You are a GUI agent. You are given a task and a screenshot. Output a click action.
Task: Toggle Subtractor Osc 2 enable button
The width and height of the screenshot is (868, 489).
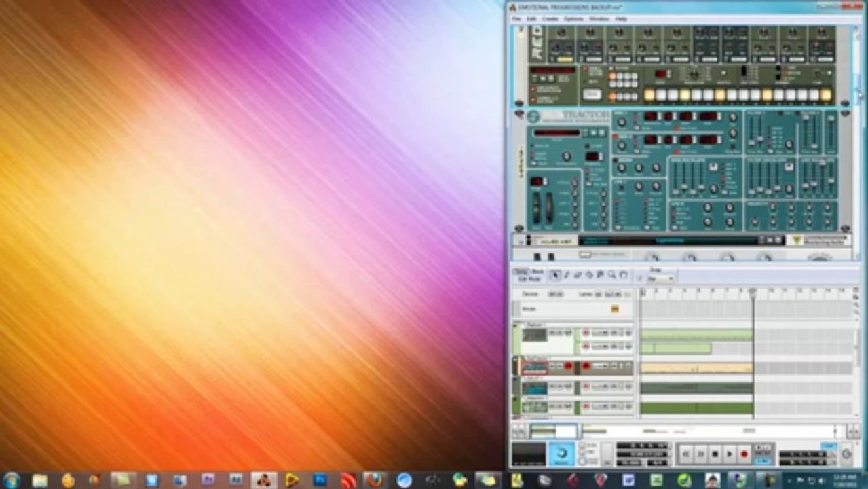click(614, 135)
